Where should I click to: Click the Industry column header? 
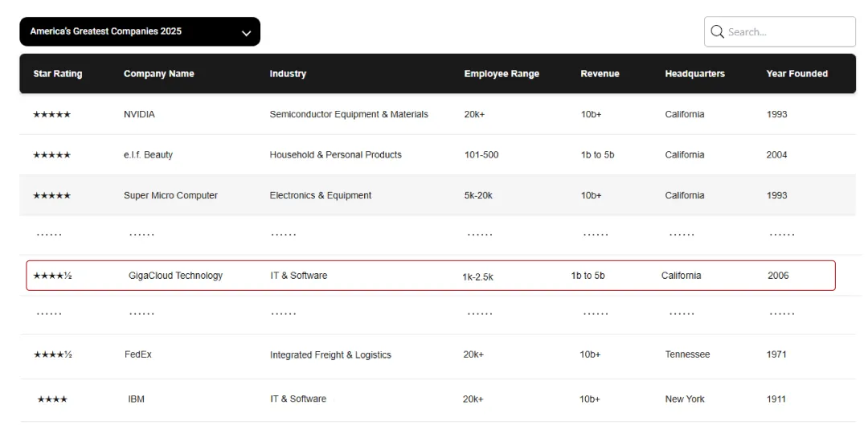[288, 74]
